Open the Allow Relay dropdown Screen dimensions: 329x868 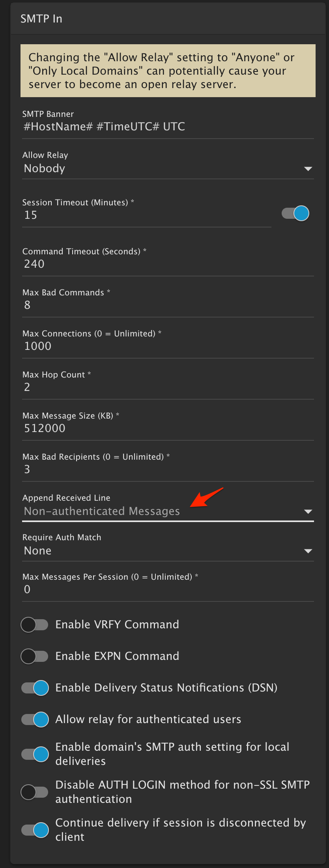pyautogui.click(x=168, y=169)
